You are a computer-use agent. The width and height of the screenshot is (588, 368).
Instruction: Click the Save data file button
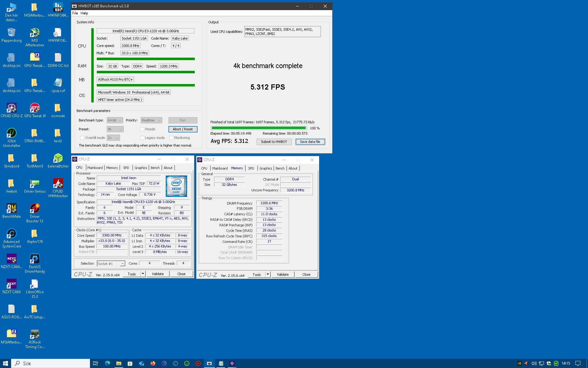click(x=310, y=142)
